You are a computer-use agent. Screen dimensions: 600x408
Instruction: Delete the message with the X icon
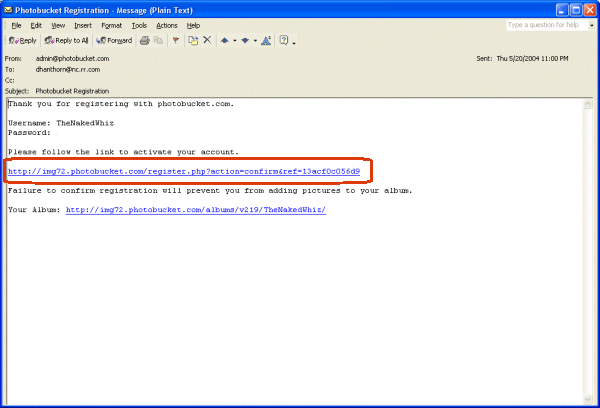(x=207, y=40)
